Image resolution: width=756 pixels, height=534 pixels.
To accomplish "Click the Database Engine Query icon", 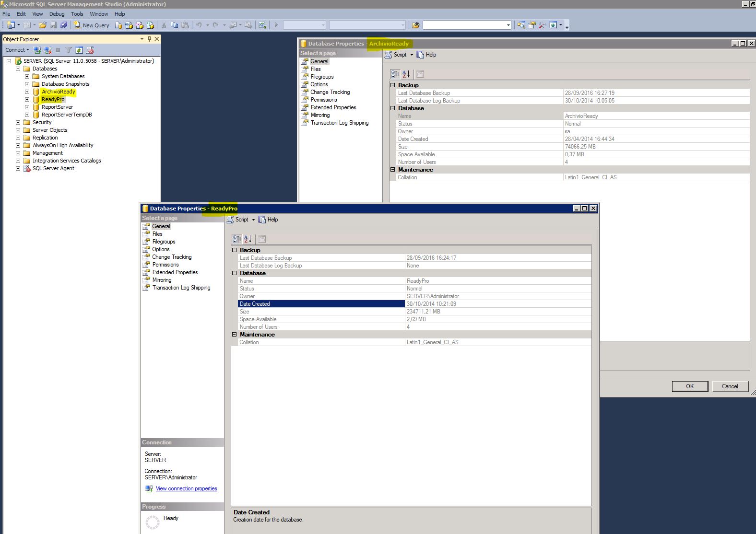I will pyautogui.click(x=118, y=25).
